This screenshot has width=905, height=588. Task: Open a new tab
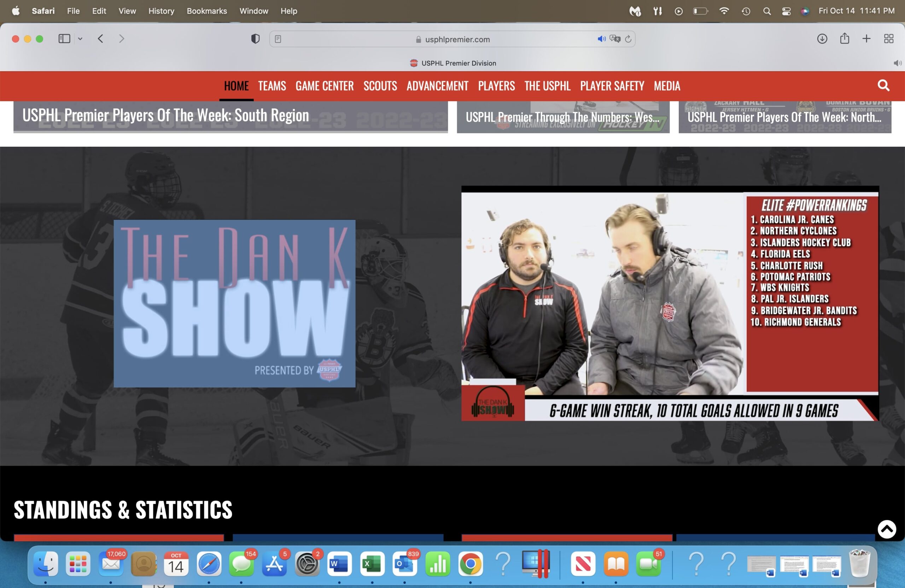coord(866,39)
